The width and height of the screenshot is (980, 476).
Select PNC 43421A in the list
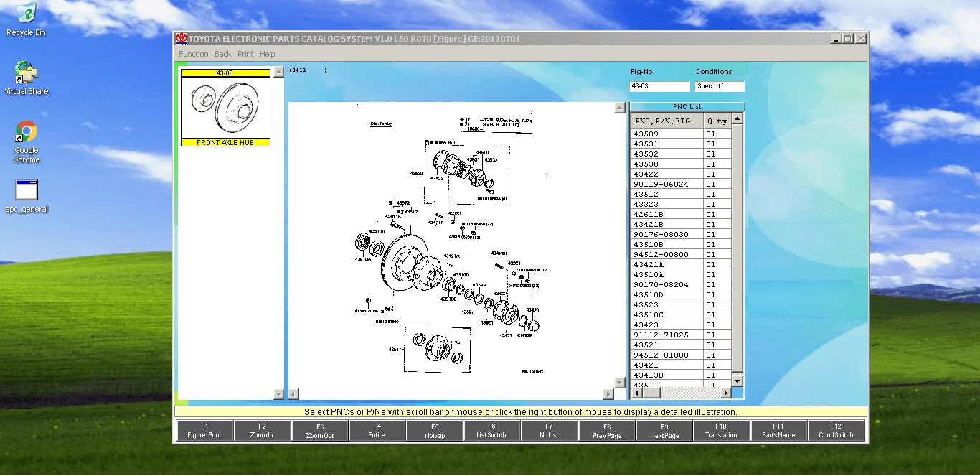coord(667,264)
